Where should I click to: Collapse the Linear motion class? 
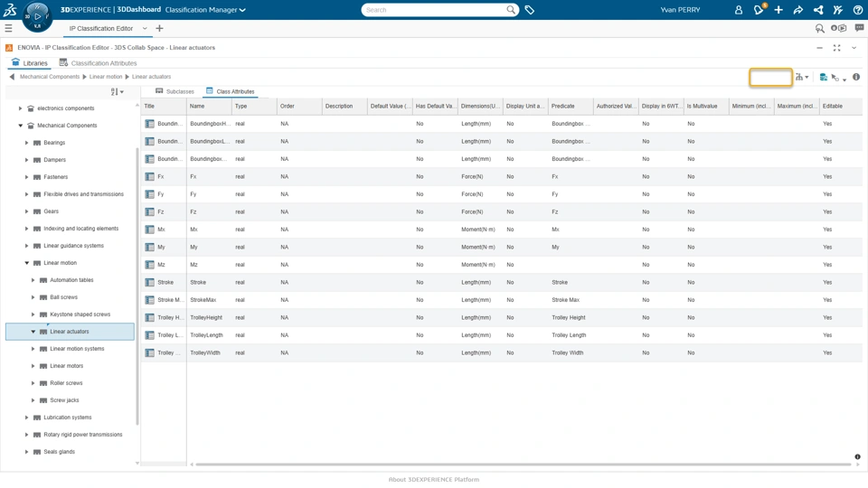26,263
